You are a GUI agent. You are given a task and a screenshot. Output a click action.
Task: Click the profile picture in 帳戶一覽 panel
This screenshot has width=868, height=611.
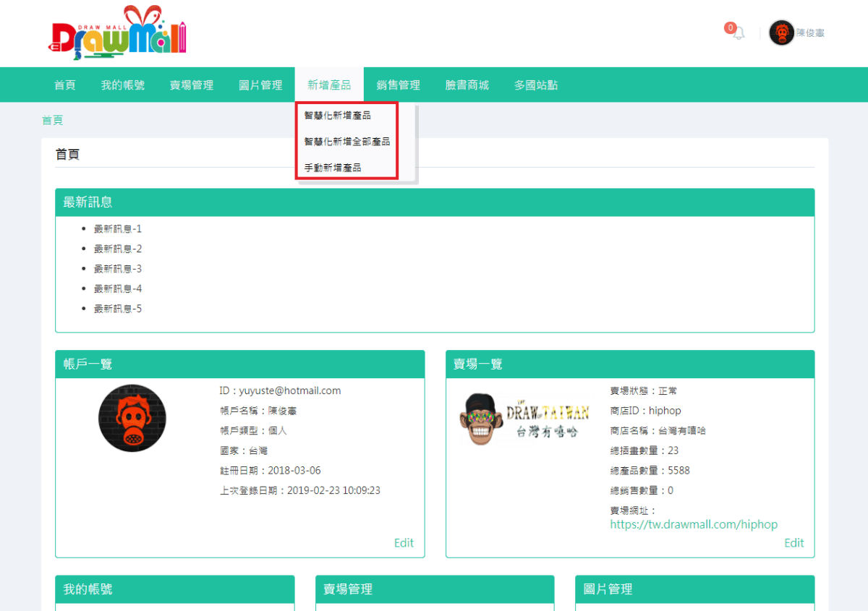[x=132, y=418]
